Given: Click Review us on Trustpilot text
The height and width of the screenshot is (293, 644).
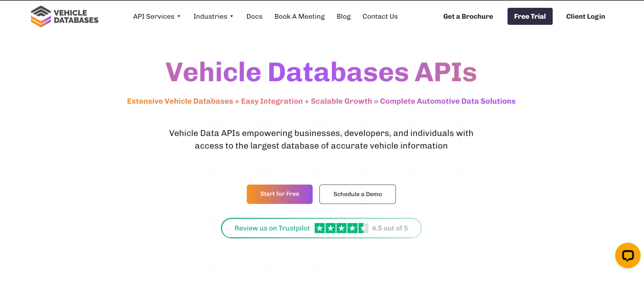Looking at the screenshot, I should click(x=272, y=228).
